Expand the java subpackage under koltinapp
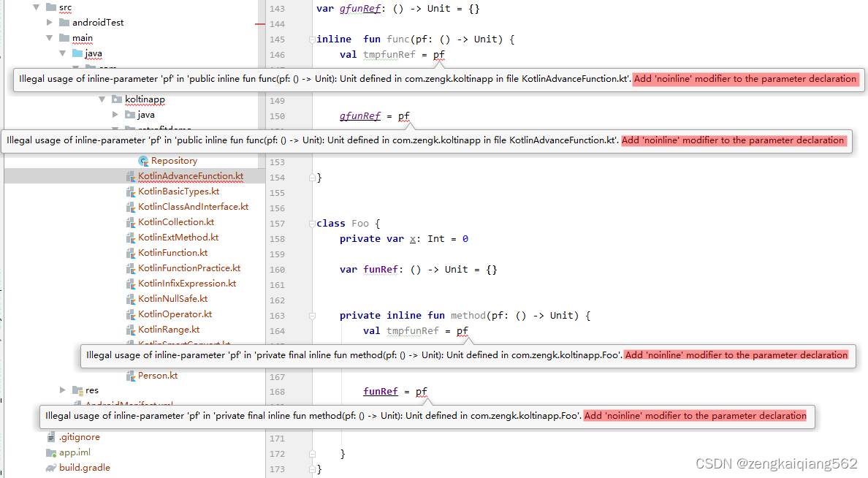The height and width of the screenshot is (478, 868). (115, 115)
